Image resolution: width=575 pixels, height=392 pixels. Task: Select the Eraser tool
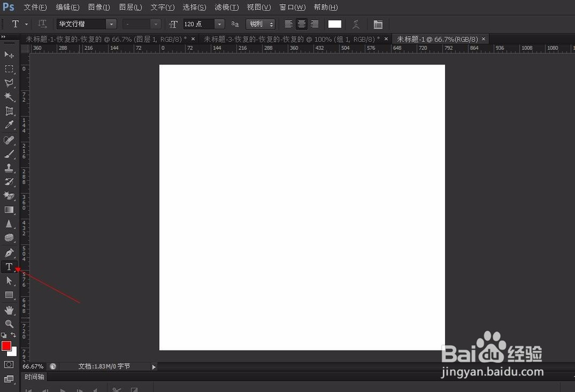click(9, 196)
